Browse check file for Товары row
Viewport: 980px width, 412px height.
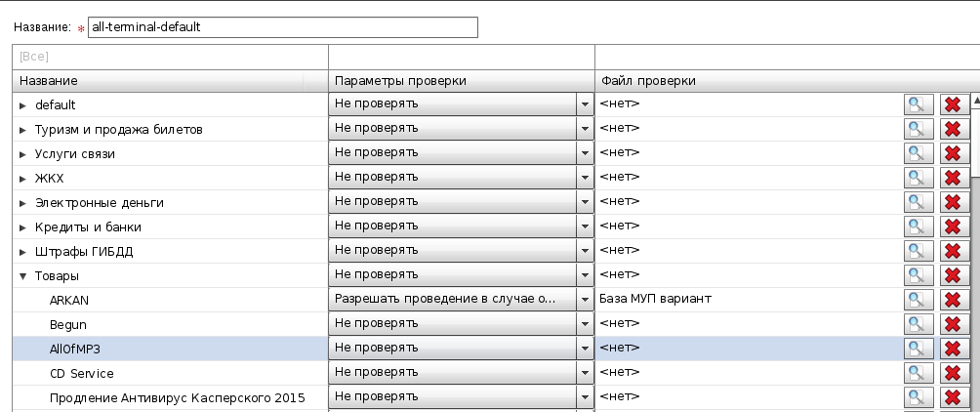click(919, 275)
